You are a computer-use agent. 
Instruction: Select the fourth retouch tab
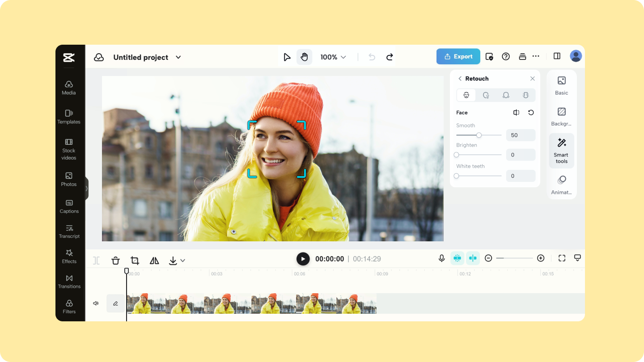(x=525, y=95)
